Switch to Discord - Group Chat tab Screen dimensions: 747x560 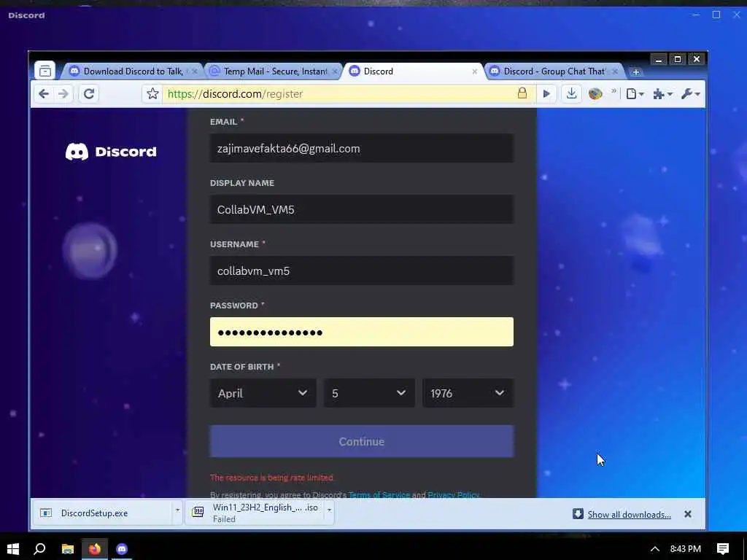tap(553, 71)
